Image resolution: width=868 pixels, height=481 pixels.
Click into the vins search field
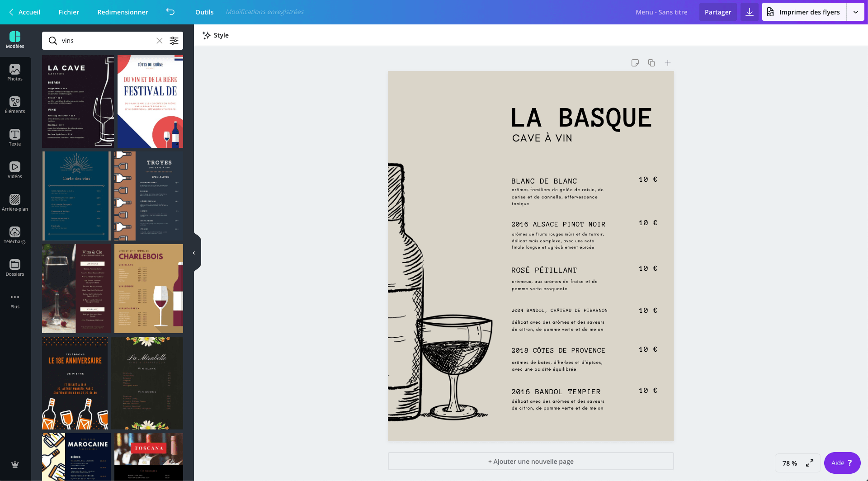pyautogui.click(x=107, y=41)
